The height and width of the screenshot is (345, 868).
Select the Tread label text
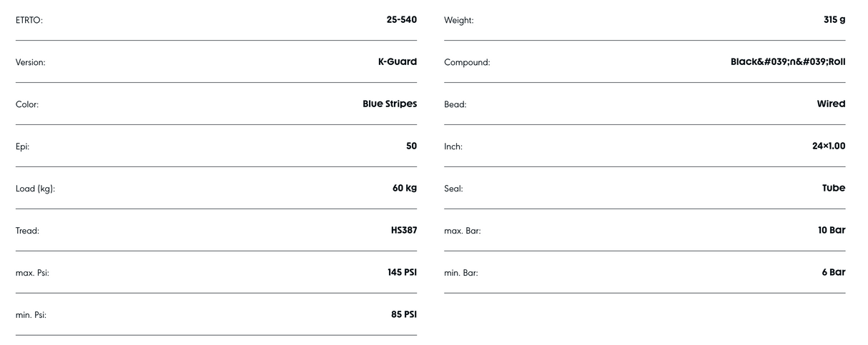click(27, 231)
